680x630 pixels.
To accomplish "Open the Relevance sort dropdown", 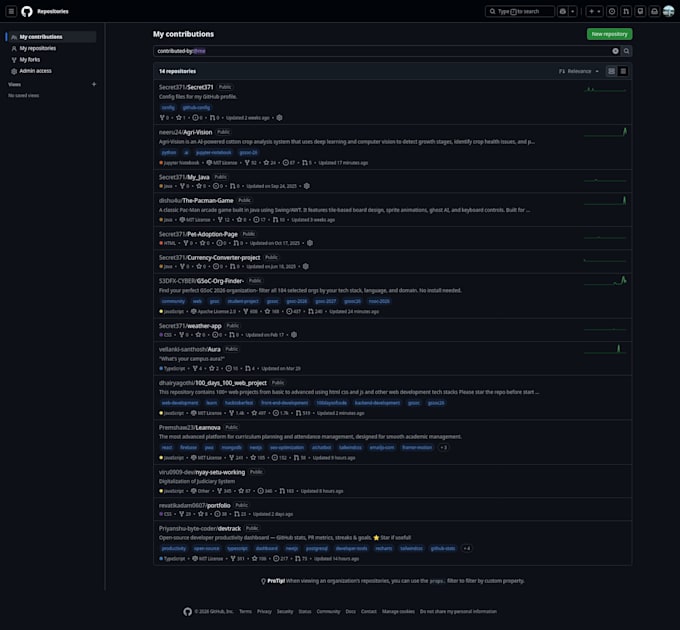I will (579, 71).
